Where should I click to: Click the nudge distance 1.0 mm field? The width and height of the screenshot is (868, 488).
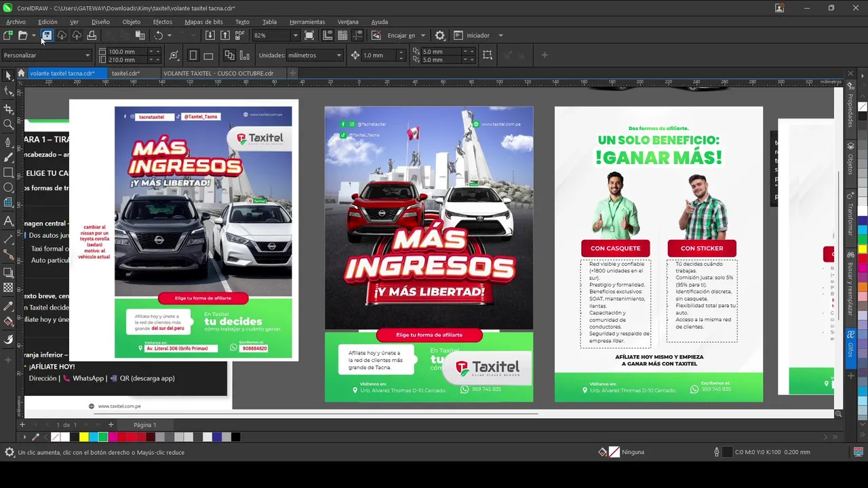[379, 56]
